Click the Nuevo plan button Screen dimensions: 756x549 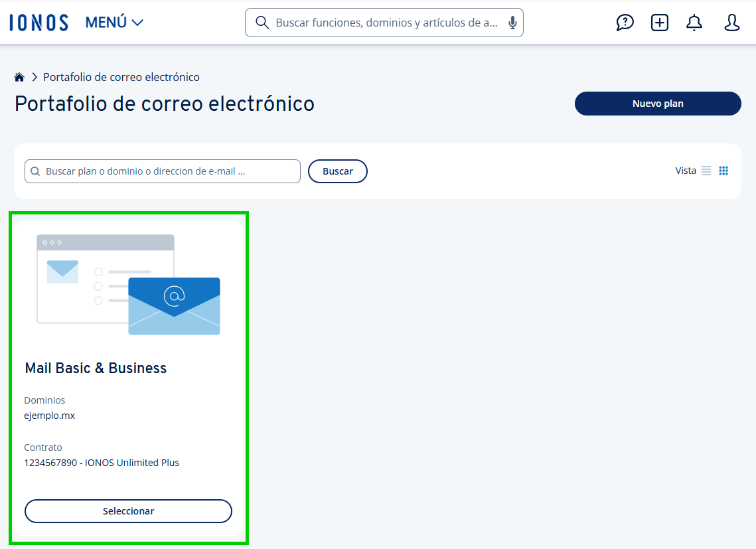[x=658, y=104]
